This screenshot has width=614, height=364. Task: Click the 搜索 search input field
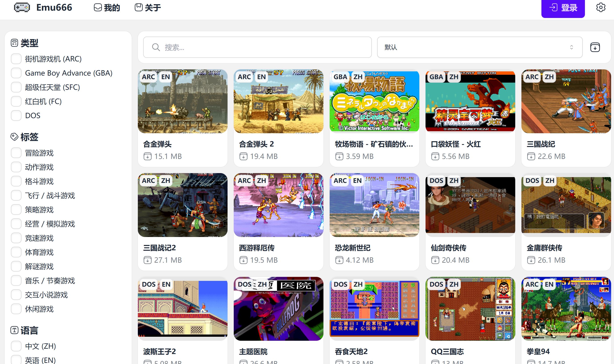257,47
